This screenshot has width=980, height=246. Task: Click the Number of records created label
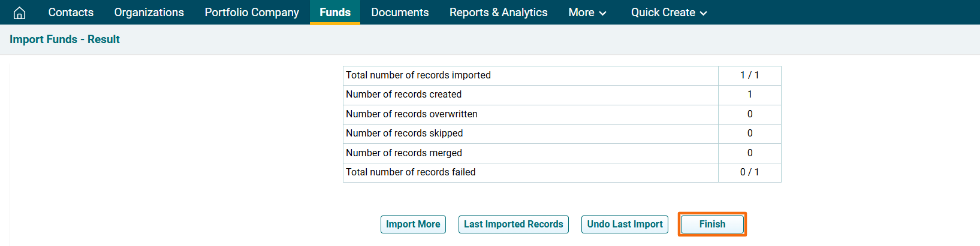click(x=403, y=95)
